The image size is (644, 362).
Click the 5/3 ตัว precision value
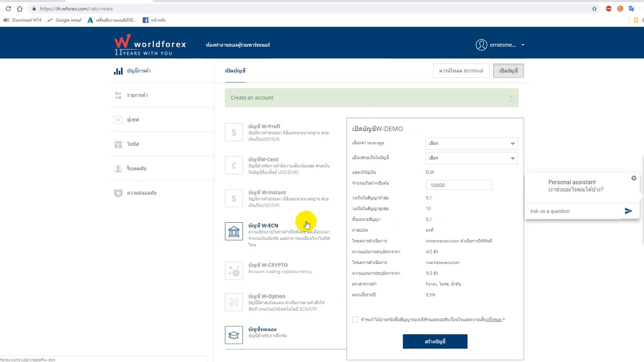432,273
